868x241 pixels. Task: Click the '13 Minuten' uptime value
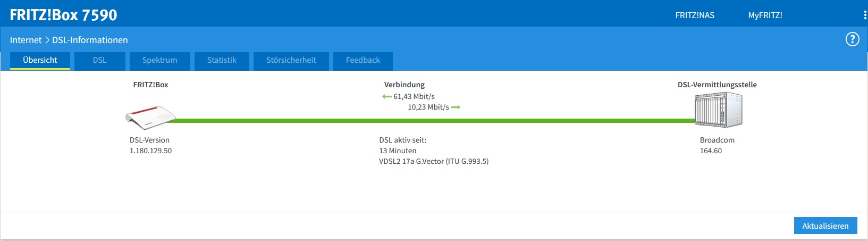coord(398,151)
